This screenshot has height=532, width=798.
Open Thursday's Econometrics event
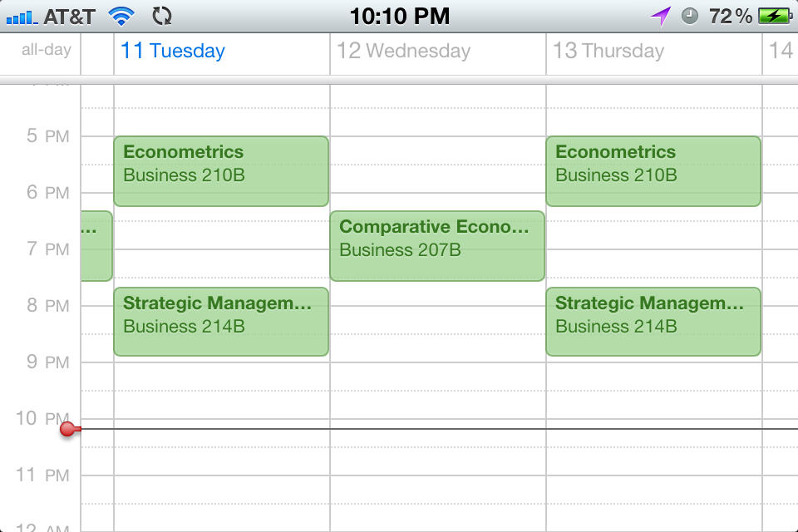point(653,171)
